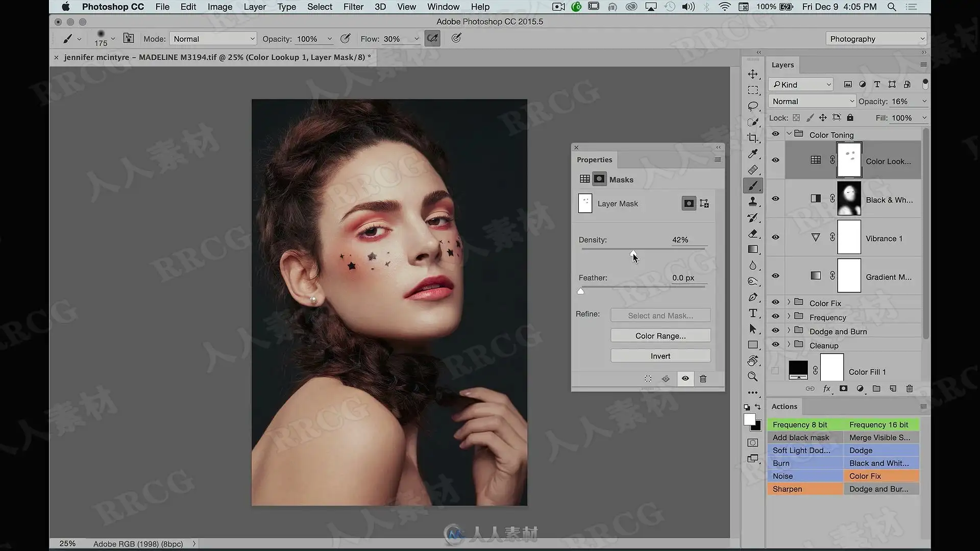980x551 pixels.
Task: Open the Select menu
Action: pyautogui.click(x=320, y=7)
